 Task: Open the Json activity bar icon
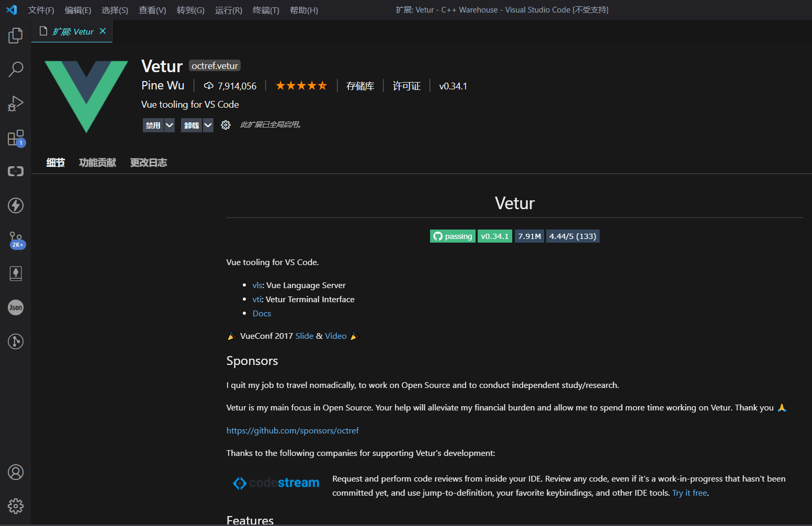[16, 307]
